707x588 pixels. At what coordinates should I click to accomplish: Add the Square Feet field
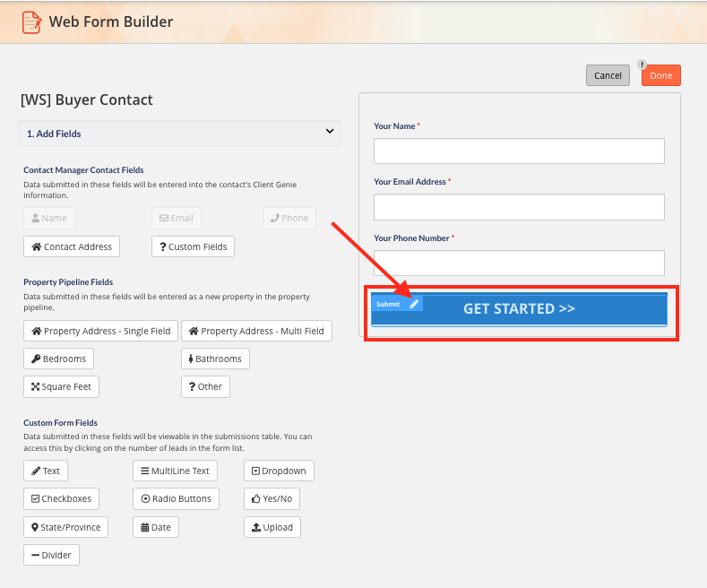pos(61,387)
